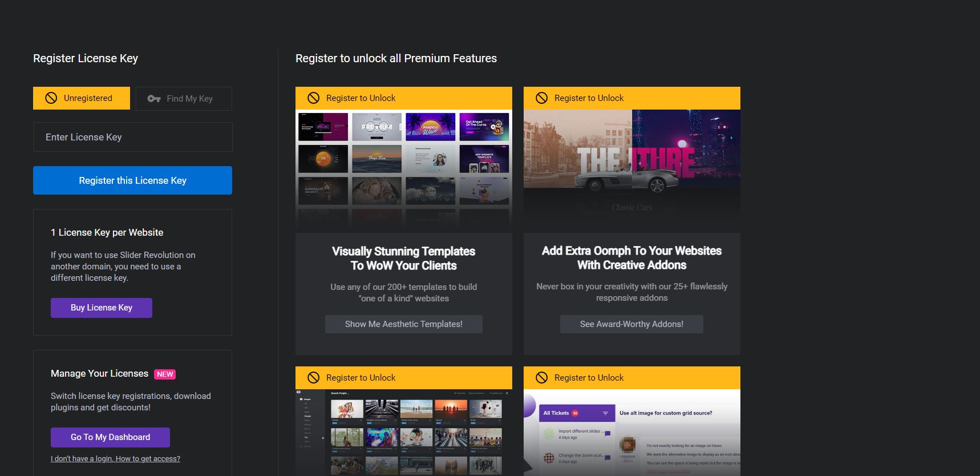980x476 pixels.
Task: Click prohibited icon on addons card banner
Action: 542,98
